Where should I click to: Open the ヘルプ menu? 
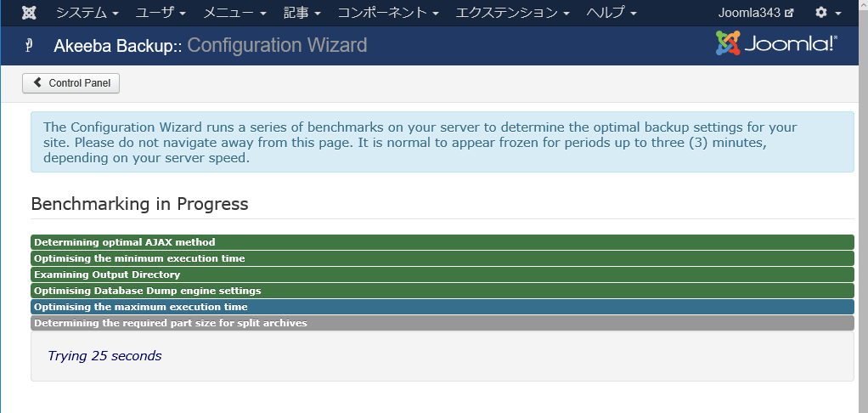pyautogui.click(x=612, y=13)
